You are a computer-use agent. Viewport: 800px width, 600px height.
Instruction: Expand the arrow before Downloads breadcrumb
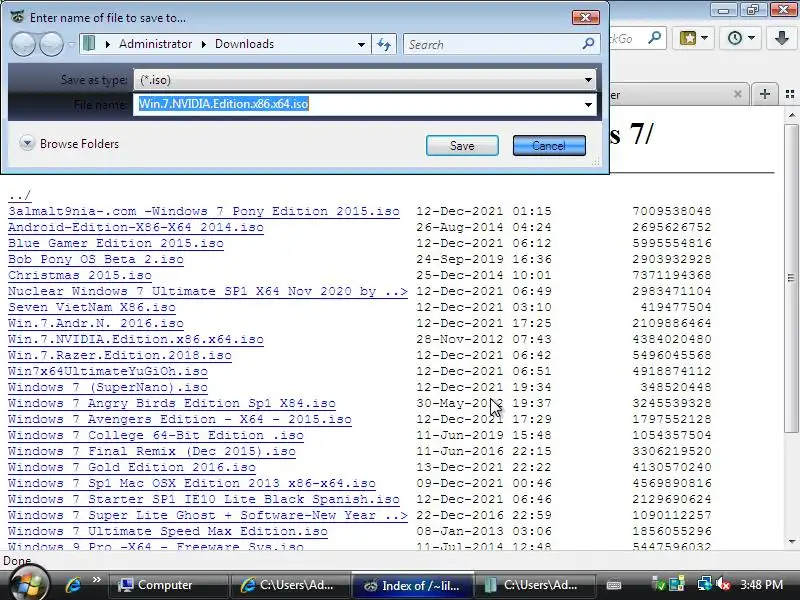pyautogui.click(x=204, y=44)
